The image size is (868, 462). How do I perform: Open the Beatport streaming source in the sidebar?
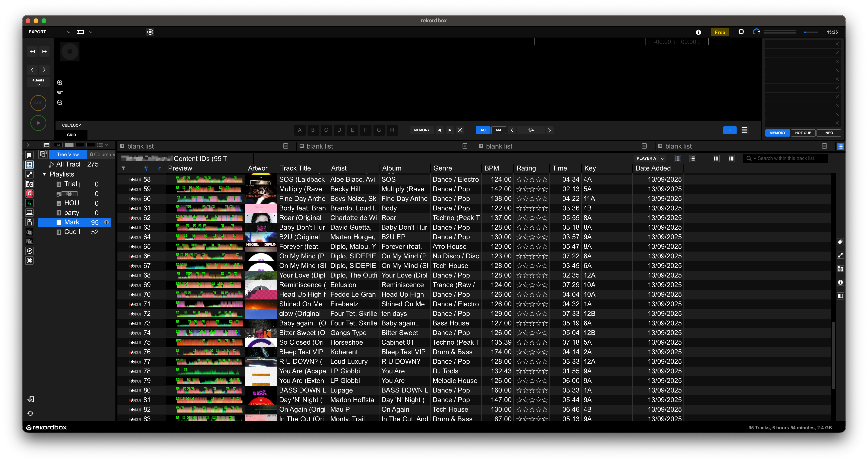[x=29, y=203]
